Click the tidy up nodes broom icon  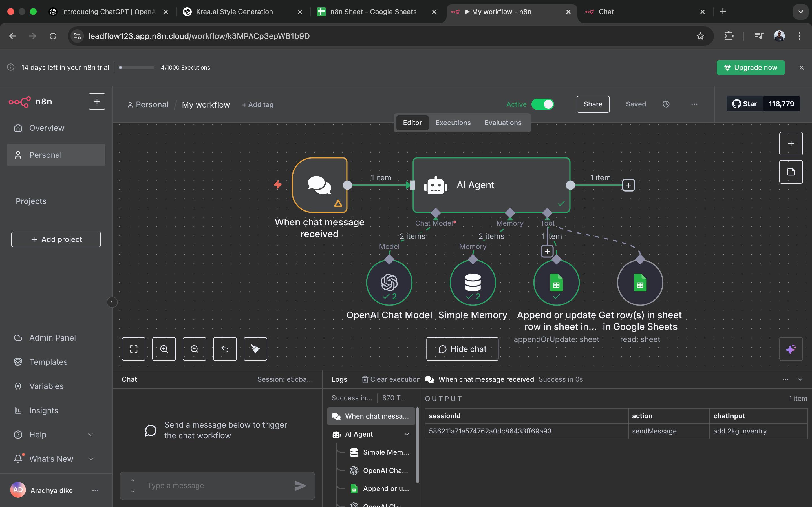(255, 349)
